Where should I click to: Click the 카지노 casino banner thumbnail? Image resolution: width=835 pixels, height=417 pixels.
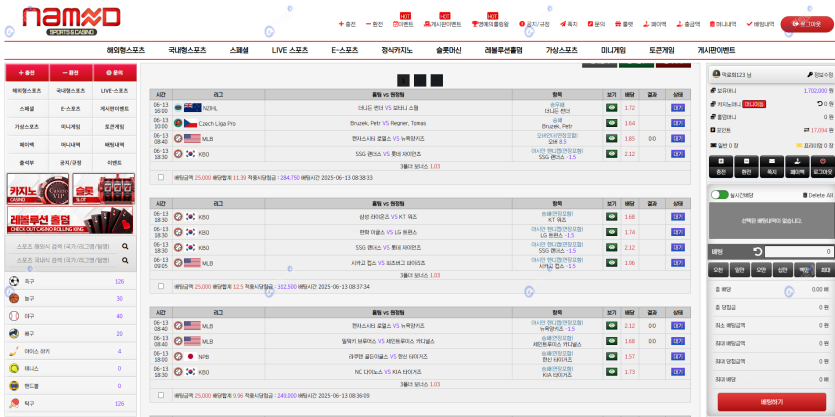(36, 187)
